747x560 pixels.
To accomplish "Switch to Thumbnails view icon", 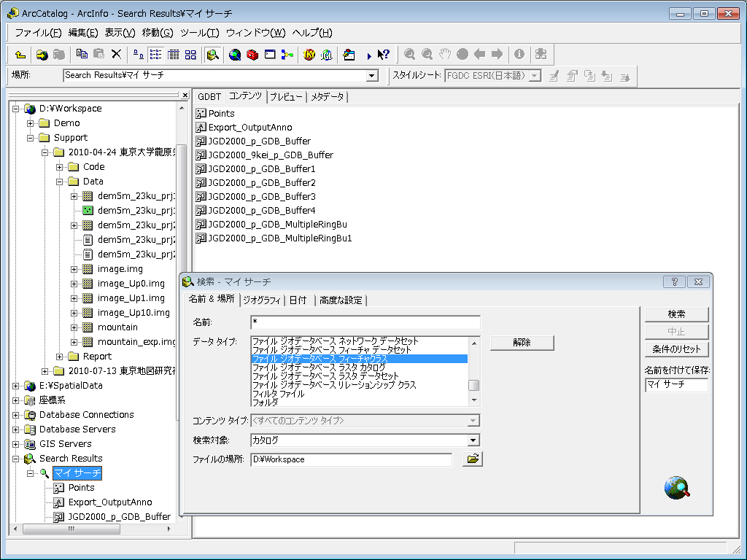I will [x=190, y=54].
